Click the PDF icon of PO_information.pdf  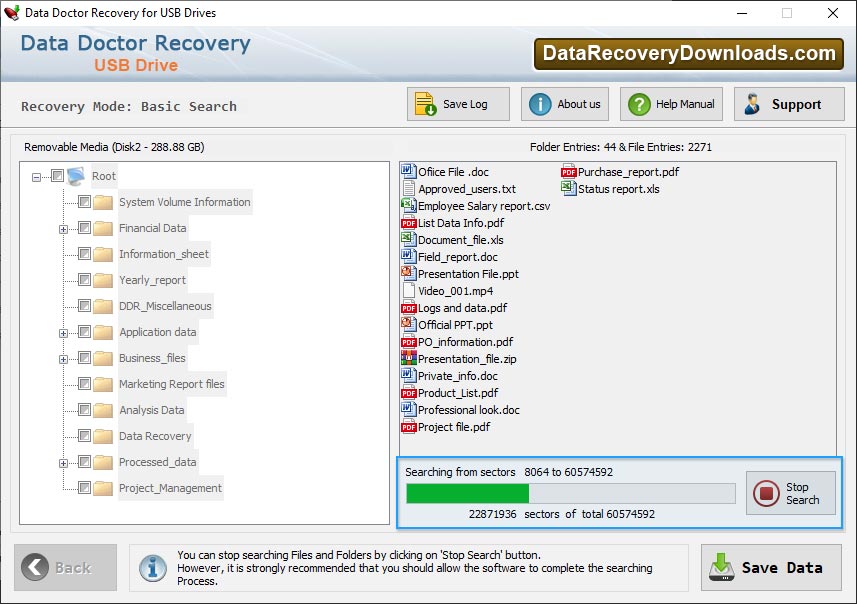pos(408,342)
